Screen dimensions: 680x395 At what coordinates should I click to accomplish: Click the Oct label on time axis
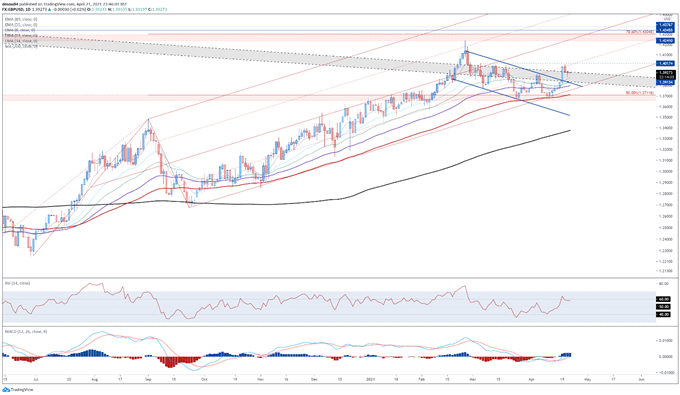[203, 379]
